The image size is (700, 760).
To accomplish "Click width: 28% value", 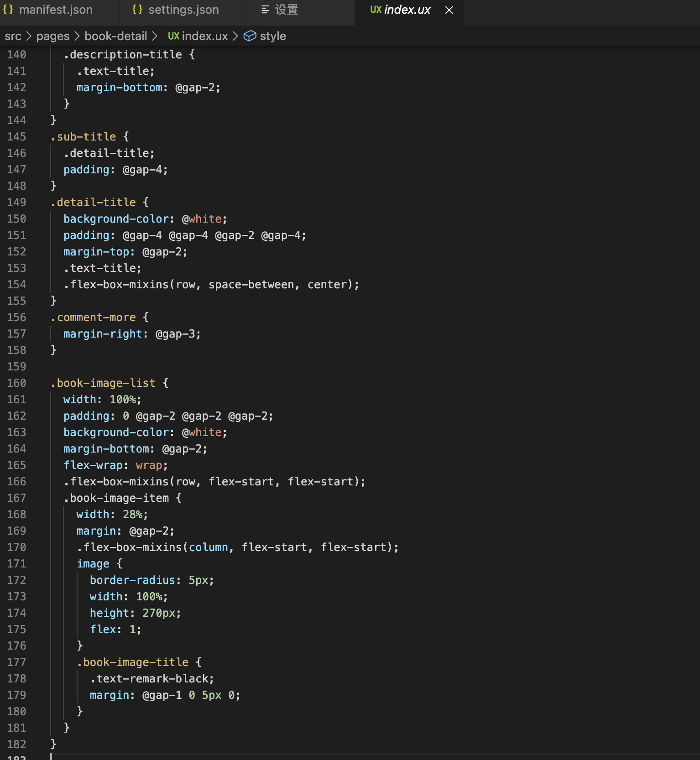I will point(132,515).
